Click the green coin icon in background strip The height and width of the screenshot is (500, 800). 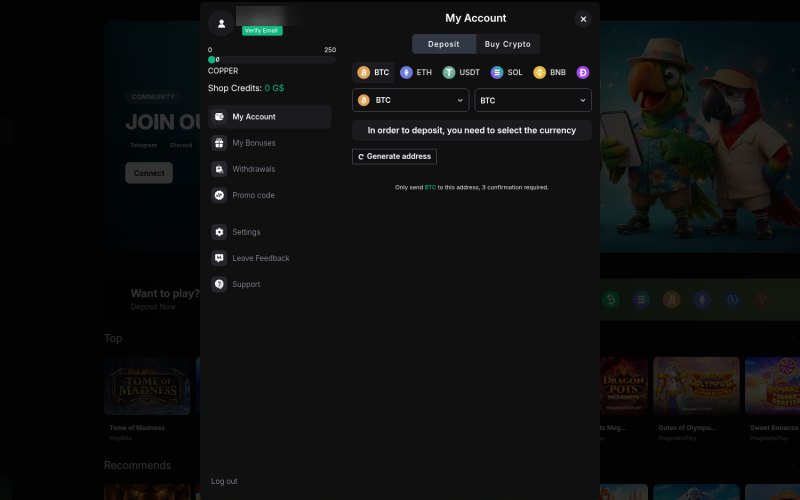pos(611,299)
